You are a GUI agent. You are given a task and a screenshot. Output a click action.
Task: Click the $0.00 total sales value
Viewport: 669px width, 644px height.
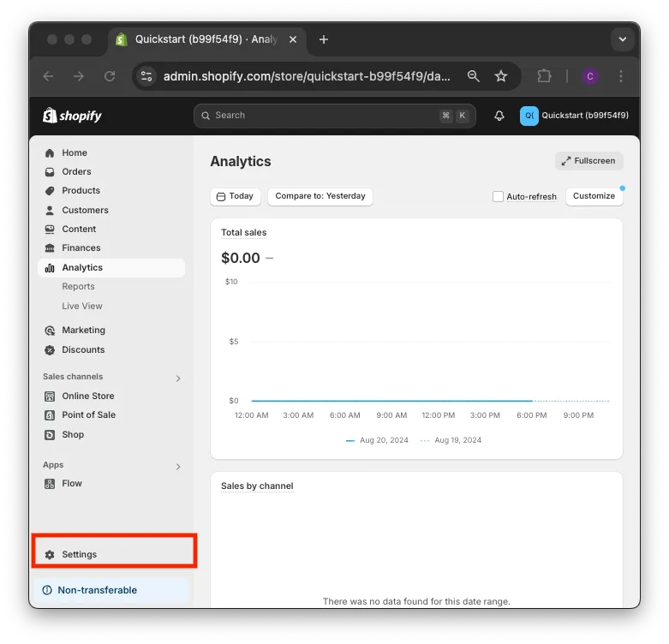click(x=240, y=258)
